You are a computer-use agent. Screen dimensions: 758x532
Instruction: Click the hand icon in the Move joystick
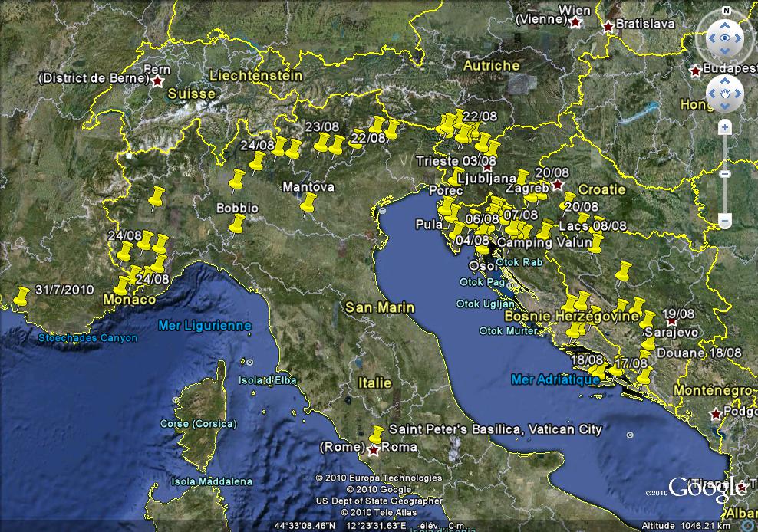point(725,95)
